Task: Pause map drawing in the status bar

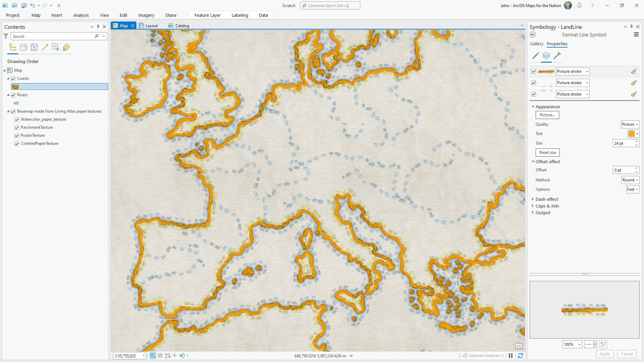Action: click(511, 356)
